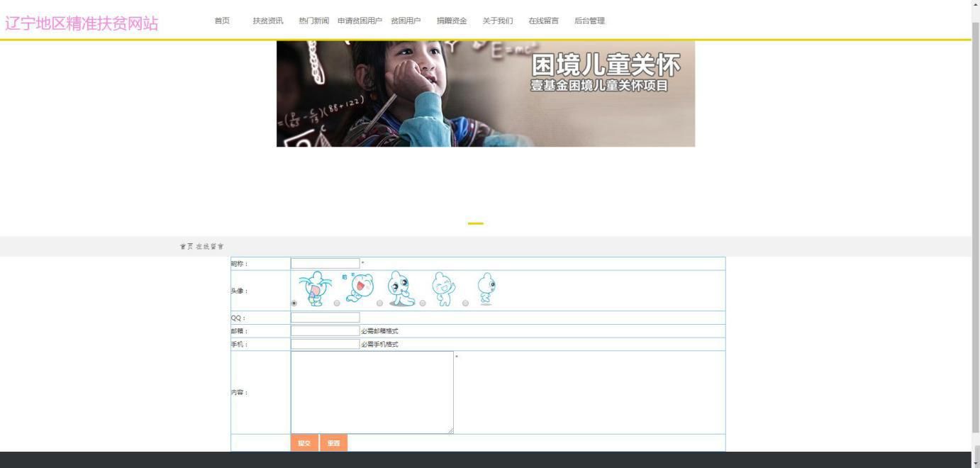Viewport: 980px width, 468px height.
Task: Click into the 内容 text area
Action: click(x=372, y=392)
